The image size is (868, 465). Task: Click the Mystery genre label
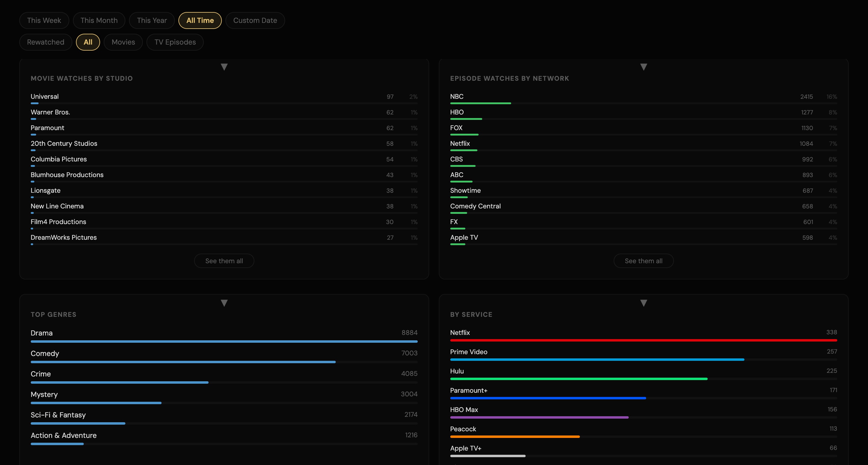click(x=44, y=395)
